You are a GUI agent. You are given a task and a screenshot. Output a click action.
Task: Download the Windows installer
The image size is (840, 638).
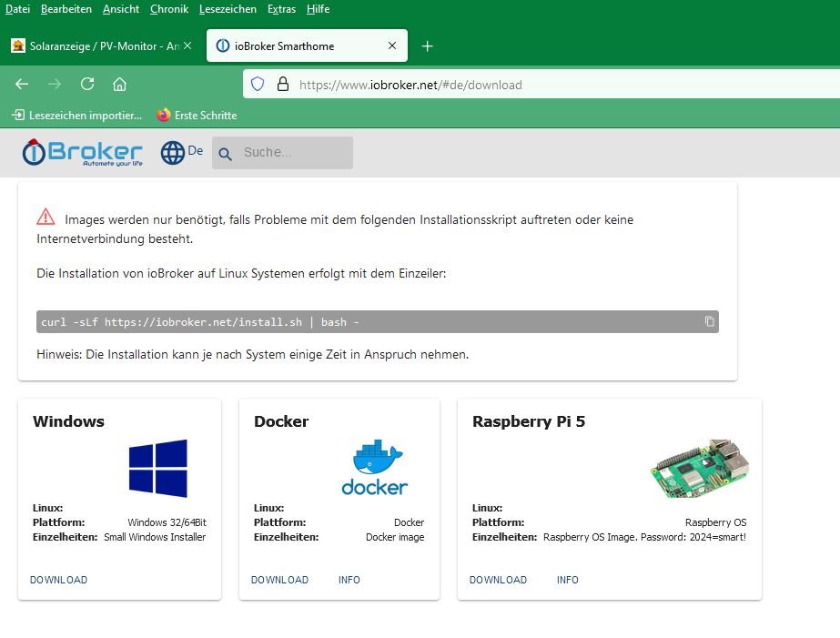click(x=58, y=580)
